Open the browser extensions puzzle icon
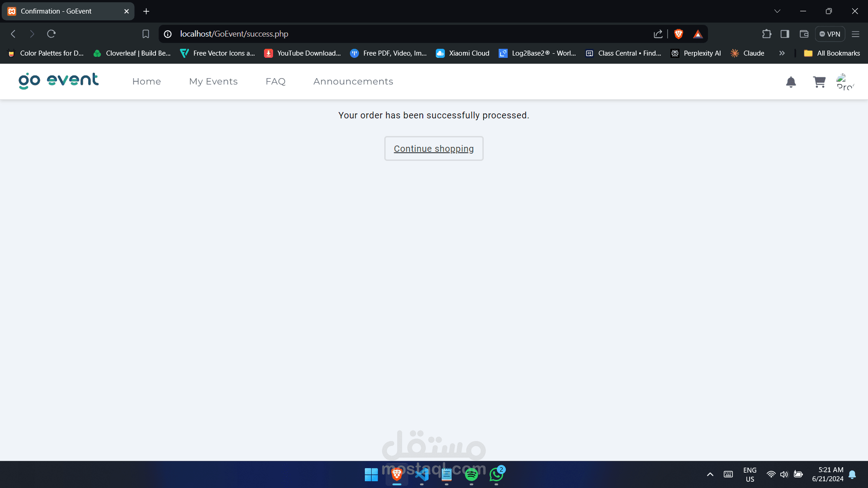 coord(767,34)
